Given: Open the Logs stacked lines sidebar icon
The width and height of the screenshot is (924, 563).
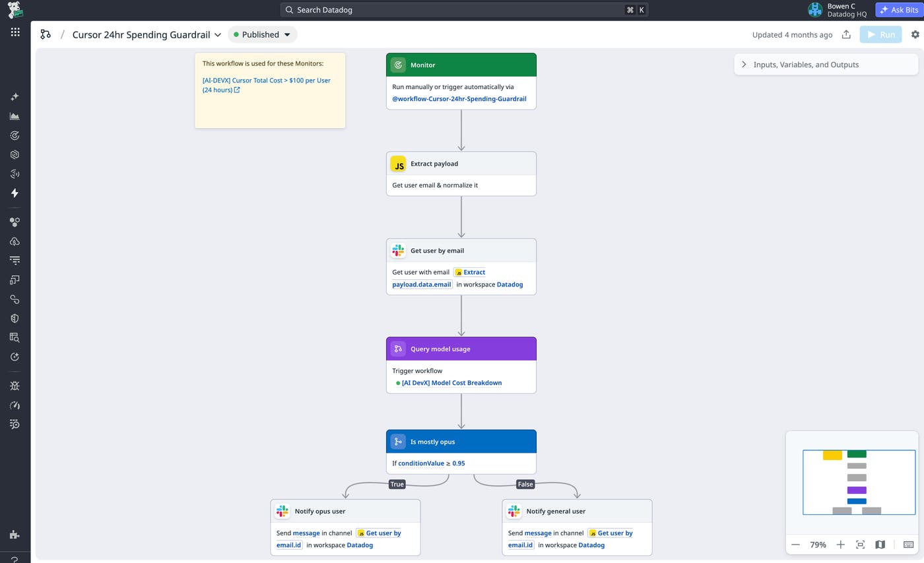Looking at the screenshot, I should [15, 261].
